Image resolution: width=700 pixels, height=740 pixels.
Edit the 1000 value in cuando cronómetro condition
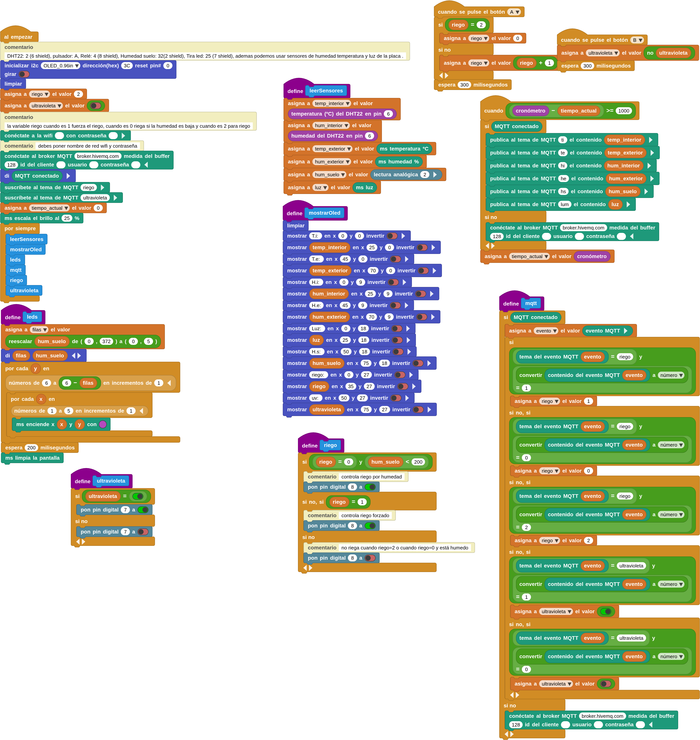[x=623, y=111]
